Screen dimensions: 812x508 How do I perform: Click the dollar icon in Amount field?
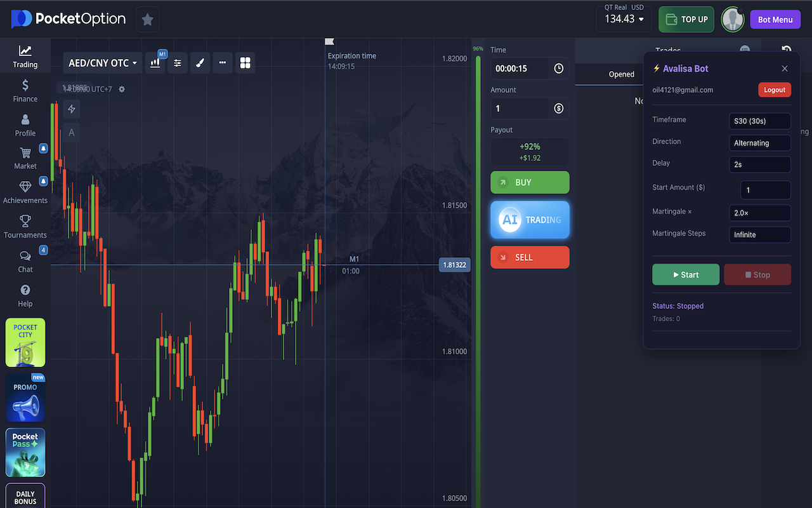[559, 109]
